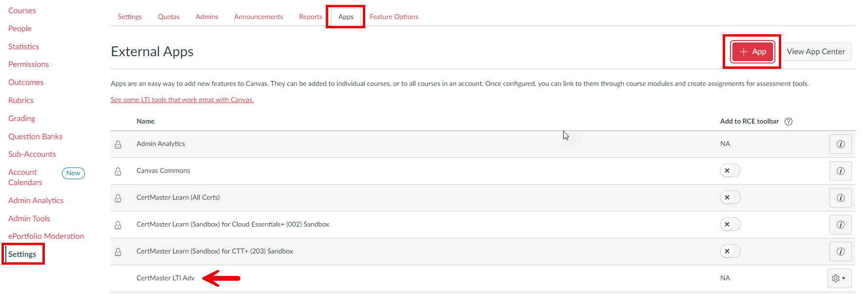Select the Apps tab
Screen dimensions: 868x294
click(x=346, y=17)
